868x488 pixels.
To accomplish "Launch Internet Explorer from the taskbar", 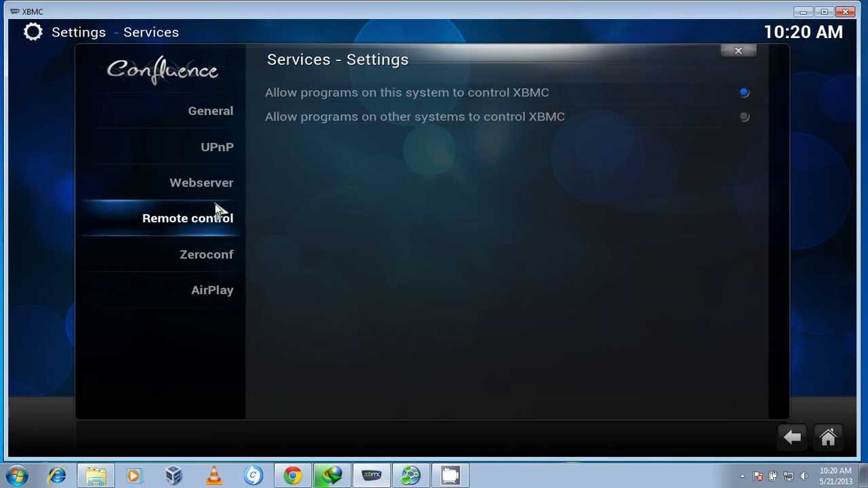I will point(56,476).
